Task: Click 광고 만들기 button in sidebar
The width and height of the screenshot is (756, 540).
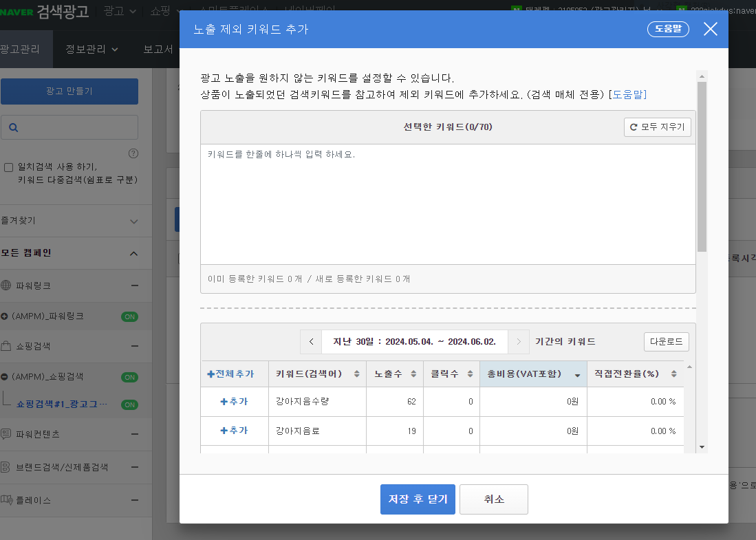Action: (69, 91)
